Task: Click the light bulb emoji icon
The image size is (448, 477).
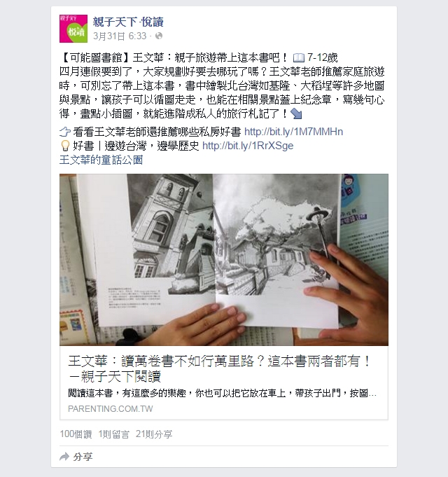Action: (65, 146)
